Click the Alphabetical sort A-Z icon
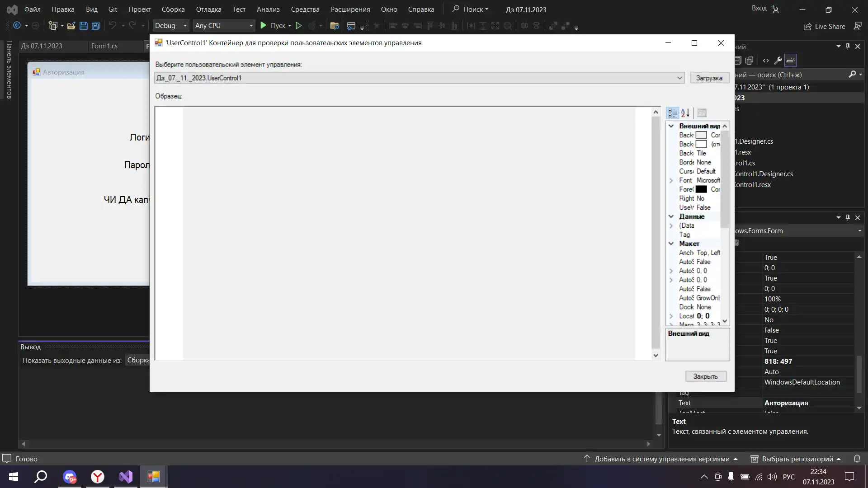Image resolution: width=868 pixels, height=488 pixels. tap(685, 113)
